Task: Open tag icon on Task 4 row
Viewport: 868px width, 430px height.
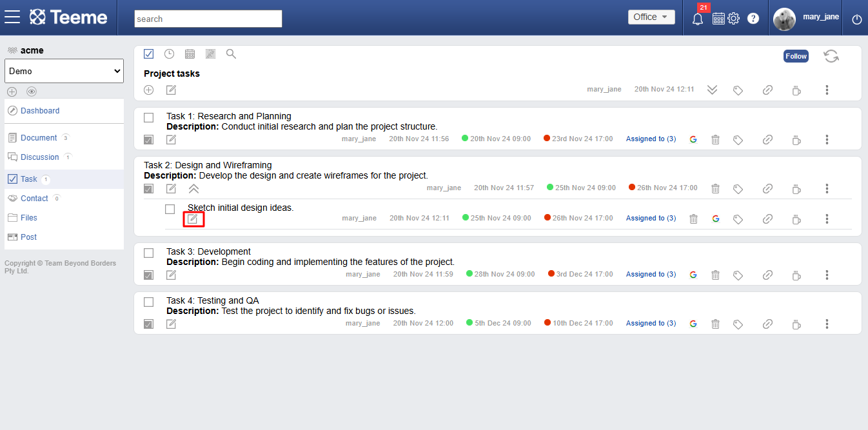Action: pyautogui.click(x=738, y=324)
